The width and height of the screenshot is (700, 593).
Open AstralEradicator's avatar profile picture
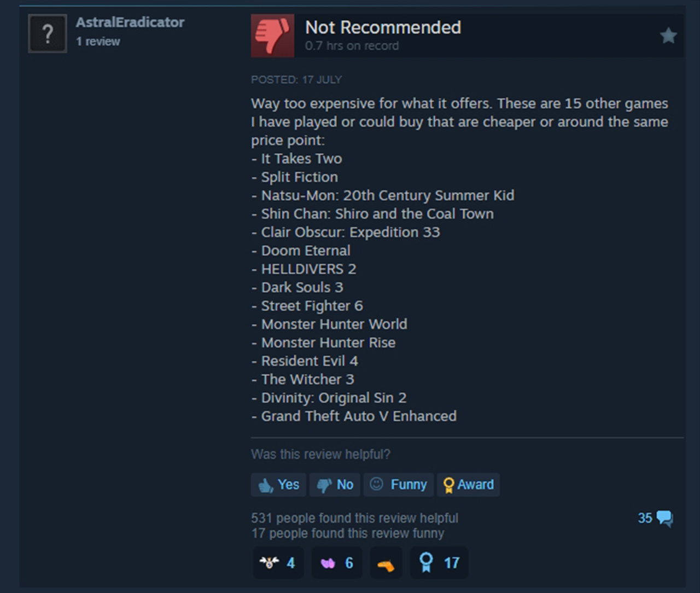click(x=48, y=34)
